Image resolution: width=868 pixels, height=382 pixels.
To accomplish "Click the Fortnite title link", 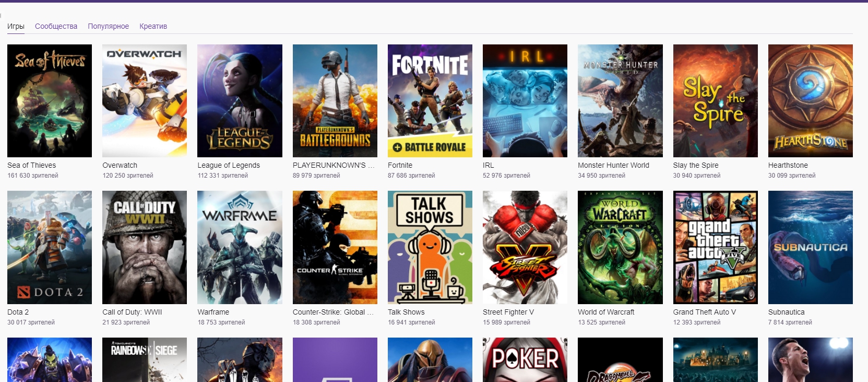I will coord(400,165).
